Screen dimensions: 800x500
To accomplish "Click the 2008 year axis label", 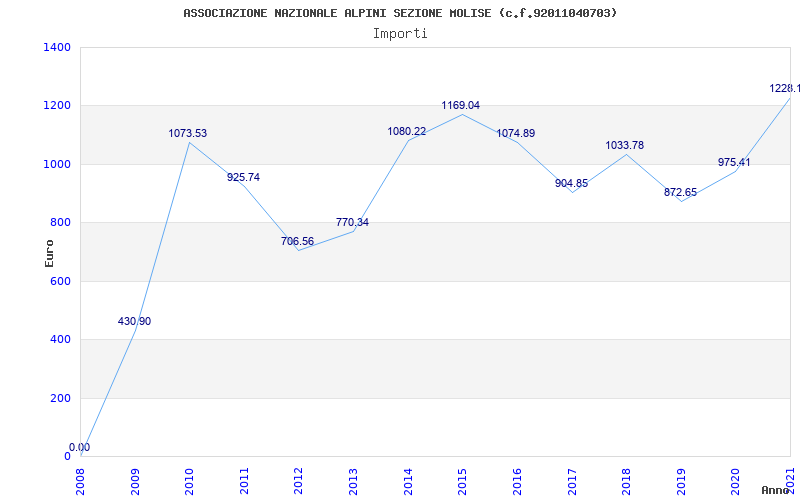I will pyautogui.click(x=81, y=482).
